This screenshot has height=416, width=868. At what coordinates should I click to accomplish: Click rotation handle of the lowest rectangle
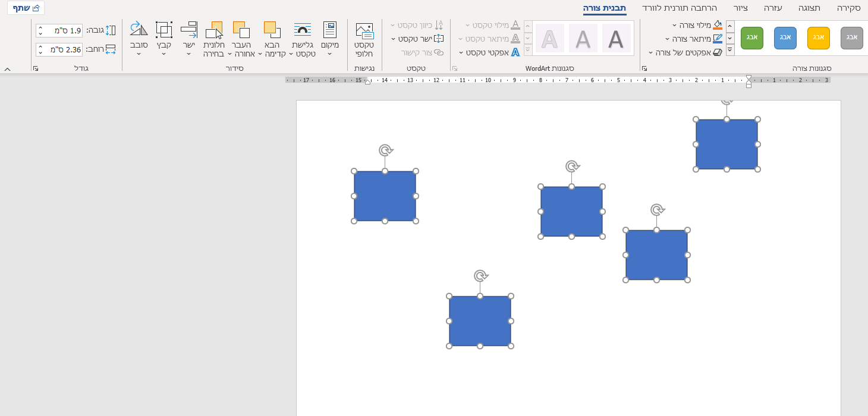point(480,276)
